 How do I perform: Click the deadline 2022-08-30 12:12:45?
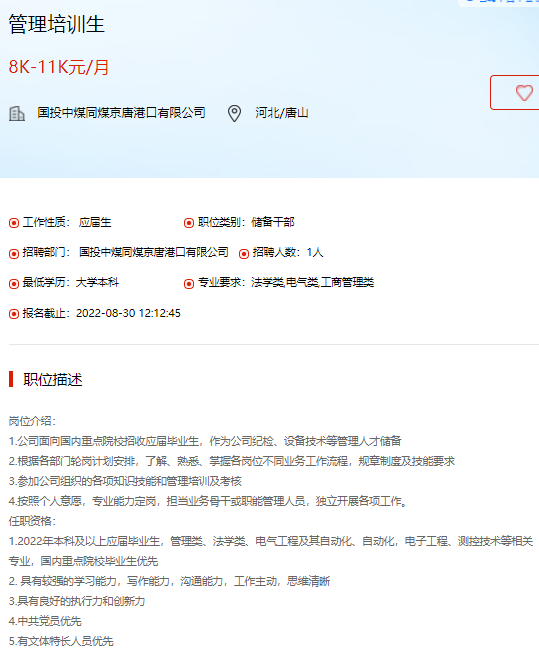[x=128, y=313]
